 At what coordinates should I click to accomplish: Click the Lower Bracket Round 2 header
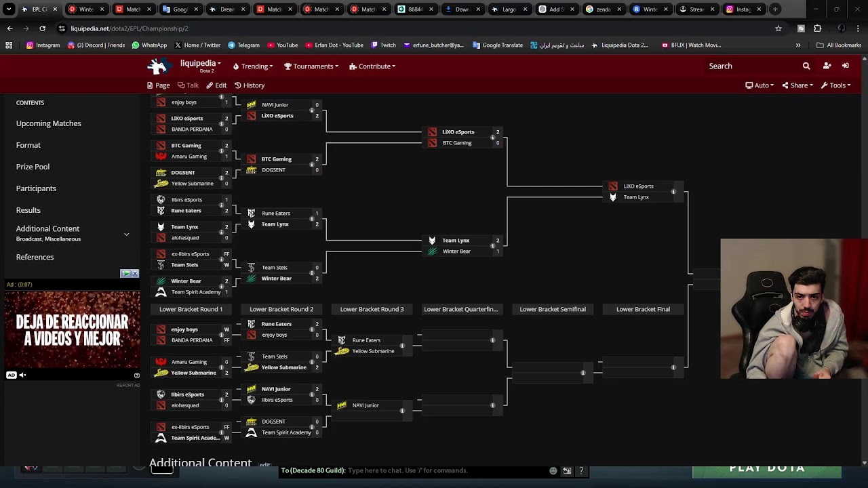tap(281, 309)
